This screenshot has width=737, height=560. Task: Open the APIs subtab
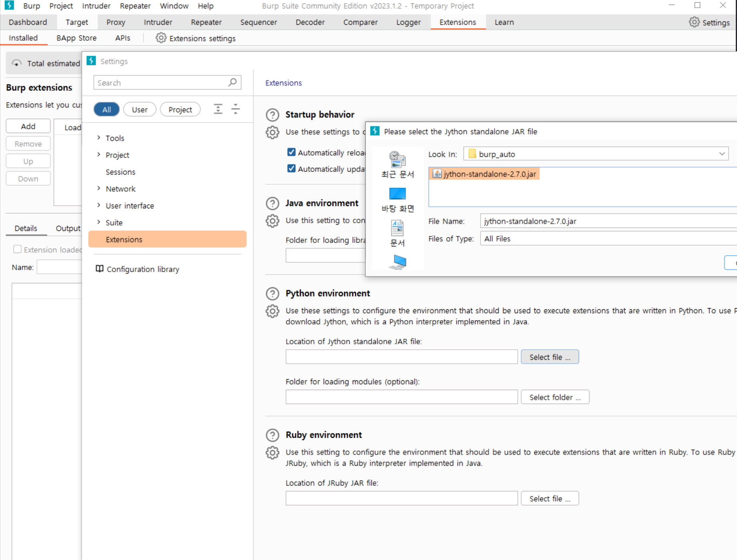(x=123, y=38)
